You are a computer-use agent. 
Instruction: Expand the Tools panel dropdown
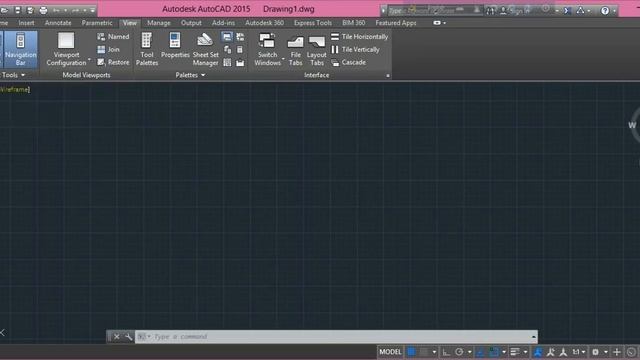click(x=13, y=75)
